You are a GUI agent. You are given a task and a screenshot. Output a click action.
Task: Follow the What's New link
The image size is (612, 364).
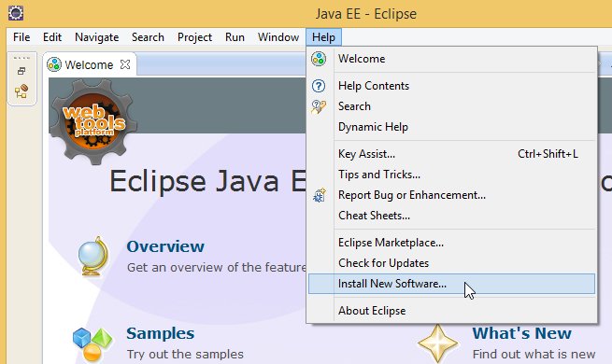pyautogui.click(x=522, y=333)
